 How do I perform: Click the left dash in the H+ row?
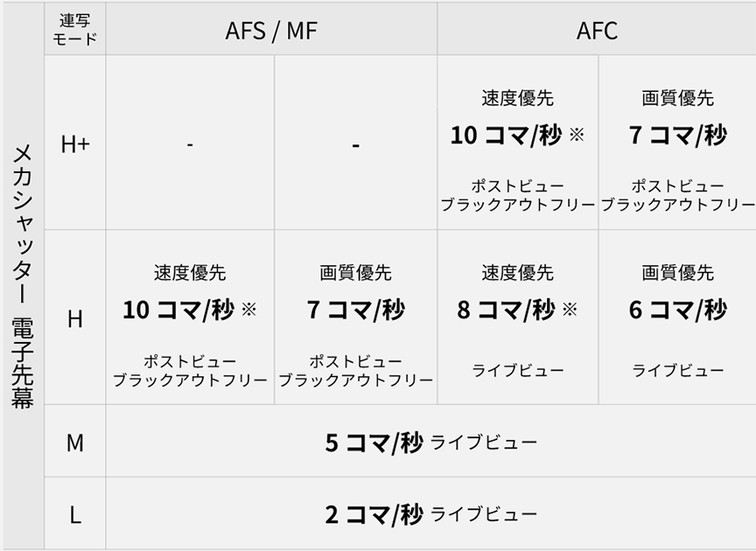tap(190, 145)
